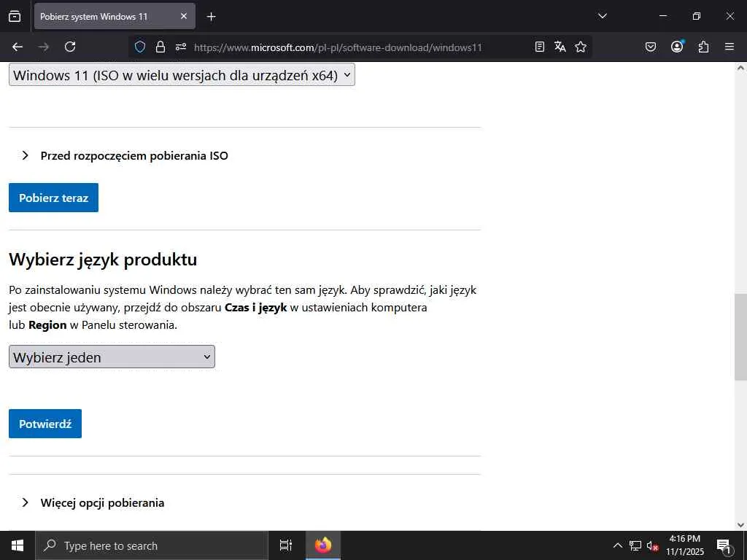The width and height of the screenshot is (747, 560).
Task: Expand Więcej opcji pobierania section
Action: pos(93,502)
